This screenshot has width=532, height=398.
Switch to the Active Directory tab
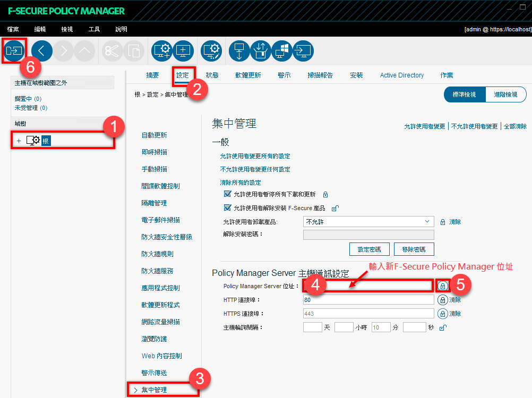click(x=402, y=75)
